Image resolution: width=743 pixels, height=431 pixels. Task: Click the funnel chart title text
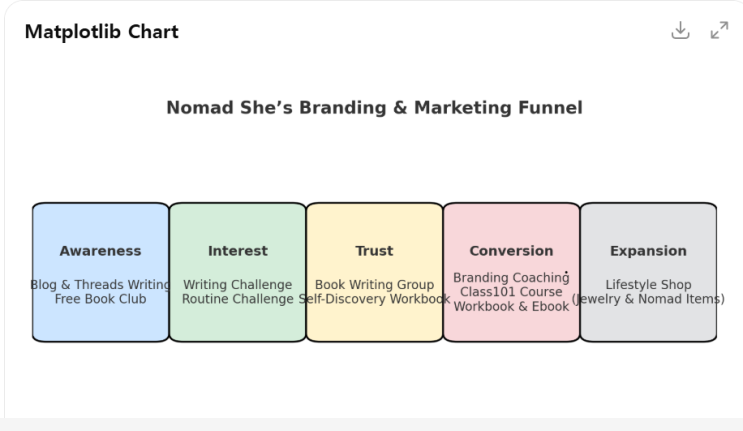click(x=374, y=108)
